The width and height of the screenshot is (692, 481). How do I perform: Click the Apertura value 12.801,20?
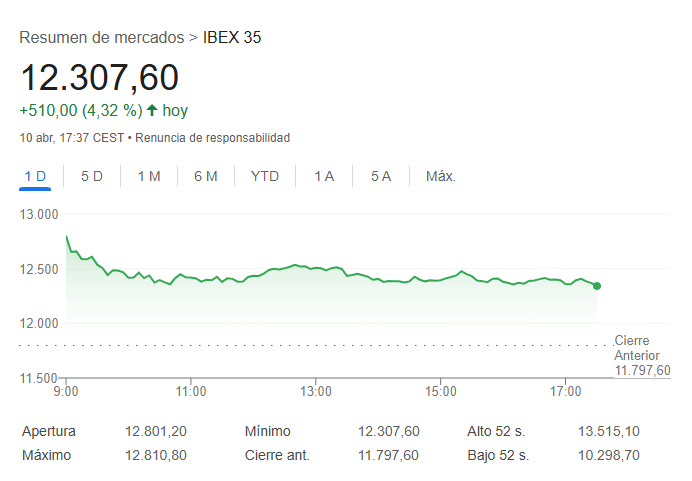[x=156, y=432]
